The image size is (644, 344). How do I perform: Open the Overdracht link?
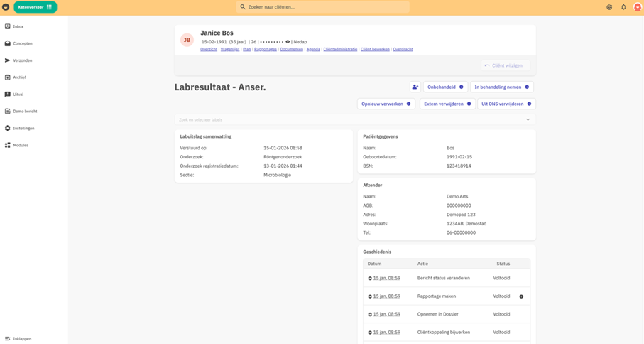point(403,49)
